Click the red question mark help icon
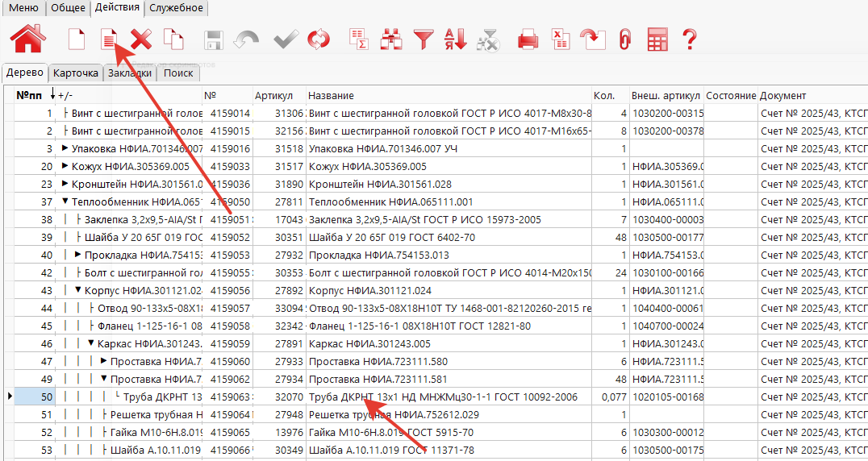 pyautogui.click(x=689, y=39)
